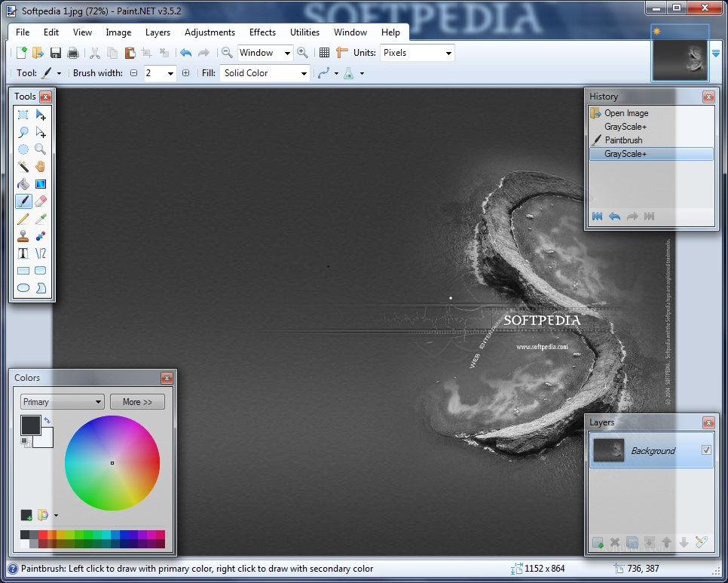Open layer properties in Layers panel
Image resolution: width=728 pixels, height=583 pixels.
[x=701, y=542]
